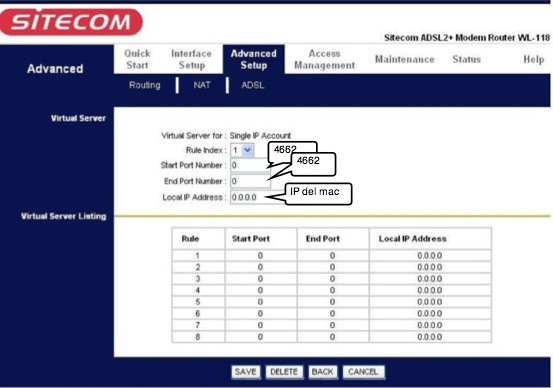Click the BACK button
This screenshot has width=553, height=388.
point(322,372)
